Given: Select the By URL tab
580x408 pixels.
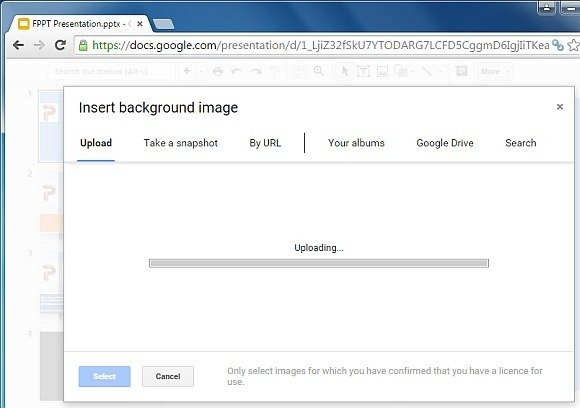Looking at the screenshot, I should pos(265,143).
